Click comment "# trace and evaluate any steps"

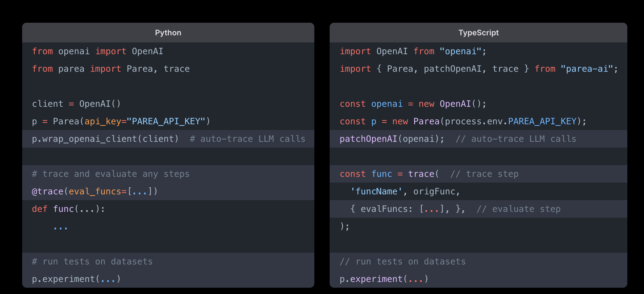tap(111, 174)
